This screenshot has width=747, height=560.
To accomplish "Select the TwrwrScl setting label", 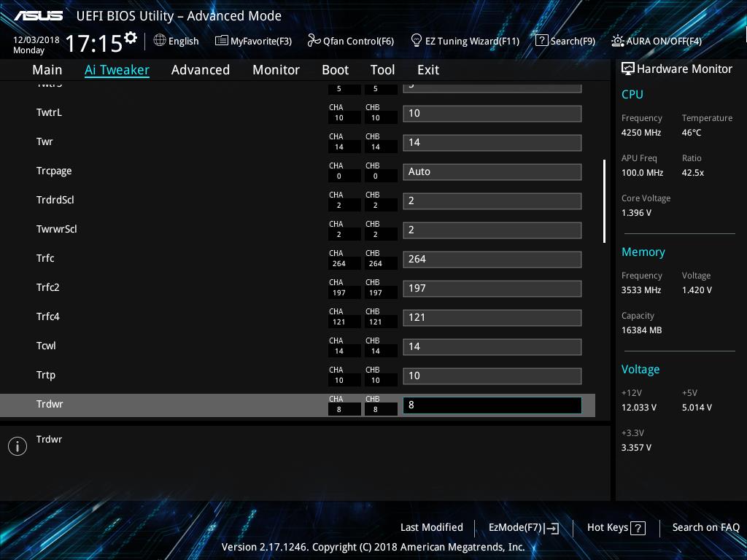I will [56, 229].
